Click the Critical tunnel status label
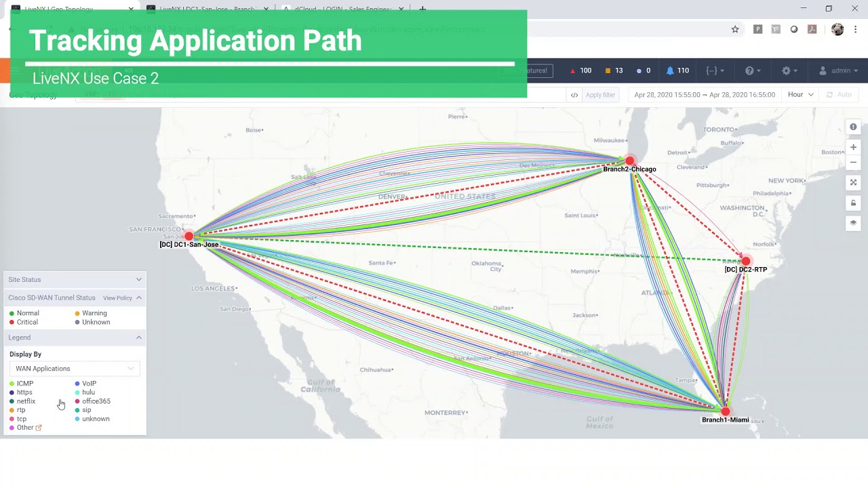The height and width of the screenshot is (488, 868). pos(27,322)
